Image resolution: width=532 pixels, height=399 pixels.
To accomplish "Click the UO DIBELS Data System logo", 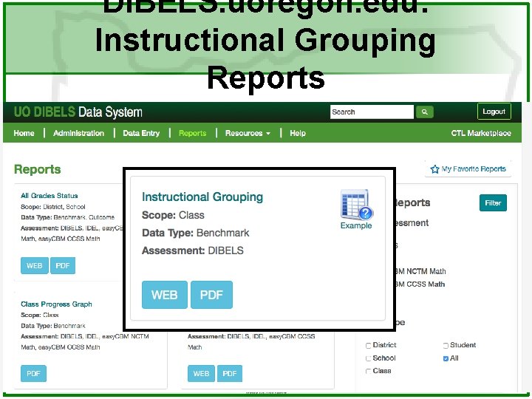I will coord(78,112).
